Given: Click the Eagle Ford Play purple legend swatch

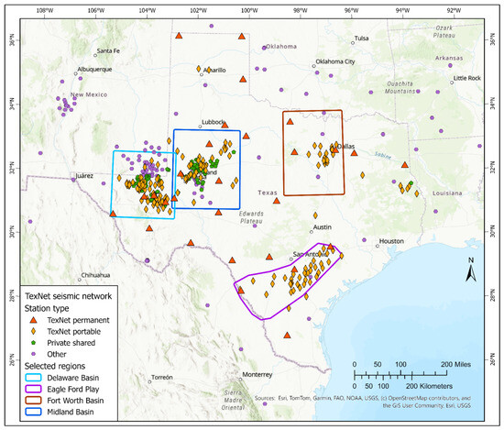Looking at the screenshot, I should [x=33, y=389].
